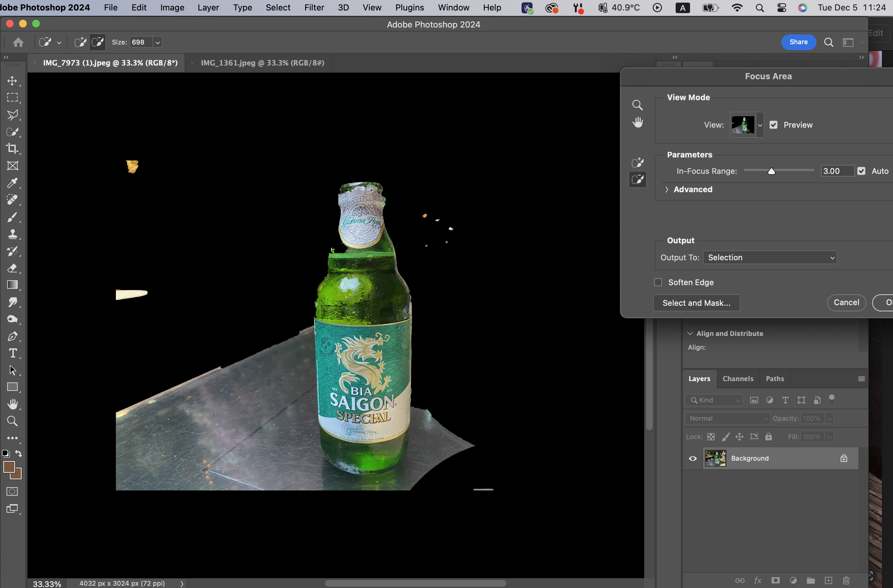Expand the Advanced section
The width and height of the screenshot is (893, 588).
(x=667, y=190)
